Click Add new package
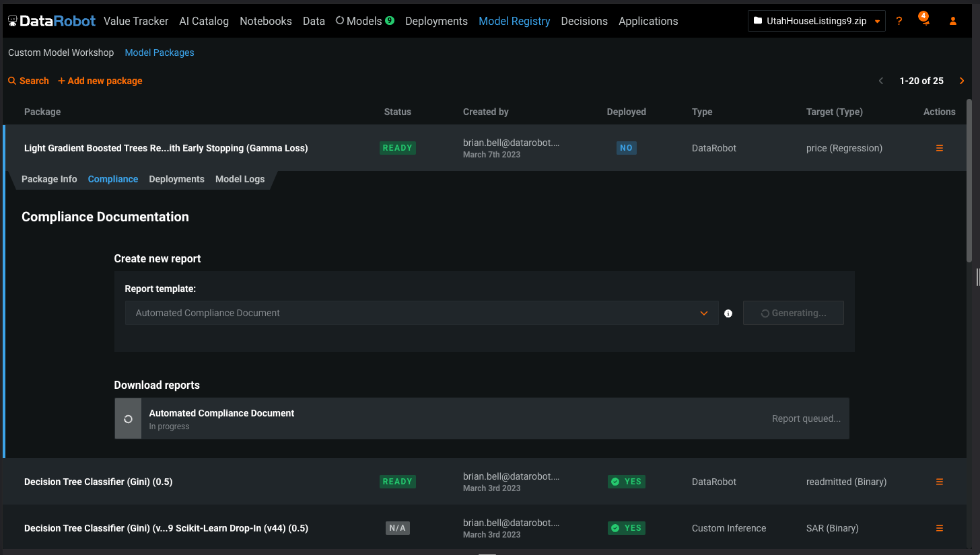 [x=100, y=81]
